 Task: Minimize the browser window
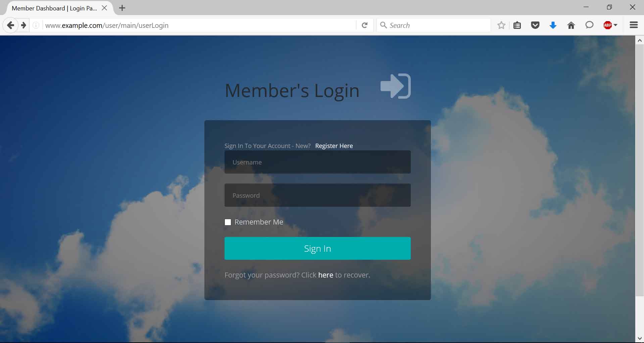pyautogui.click(x=586, y=7)
